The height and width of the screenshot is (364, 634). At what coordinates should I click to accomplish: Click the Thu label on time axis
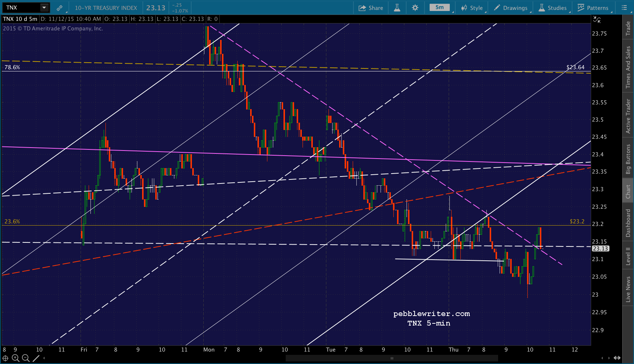click(x=453, y=350)
